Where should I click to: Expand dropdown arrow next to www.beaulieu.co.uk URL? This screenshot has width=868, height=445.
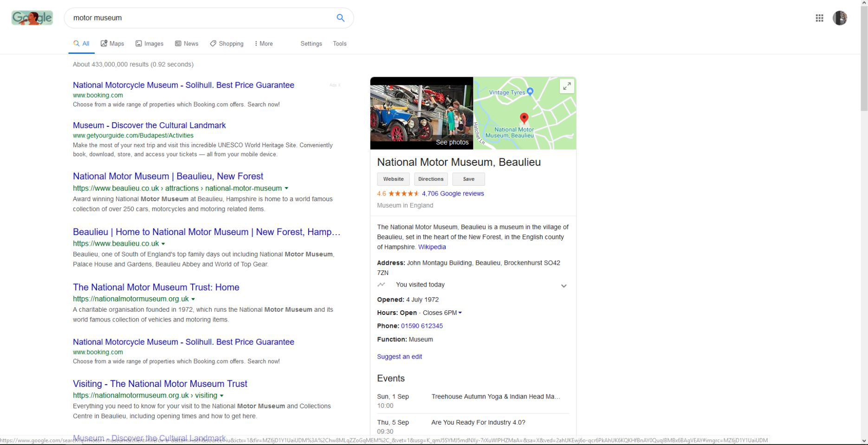[x=163, y=243]
